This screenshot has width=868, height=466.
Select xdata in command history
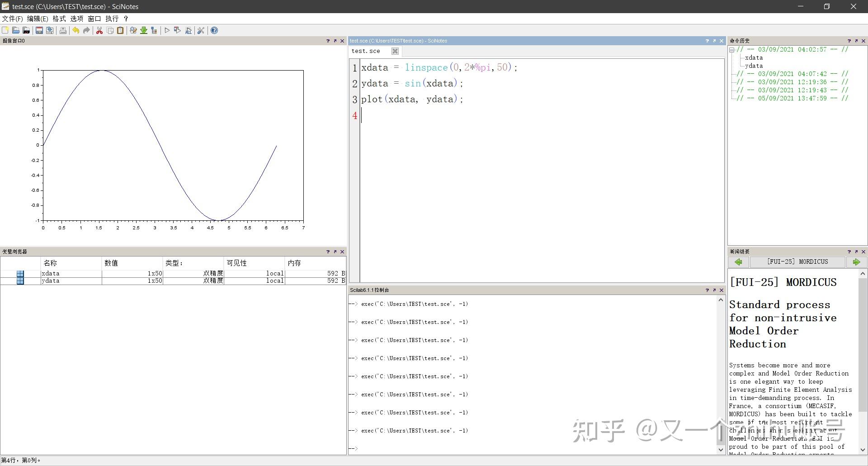click(x=754, y=58)
